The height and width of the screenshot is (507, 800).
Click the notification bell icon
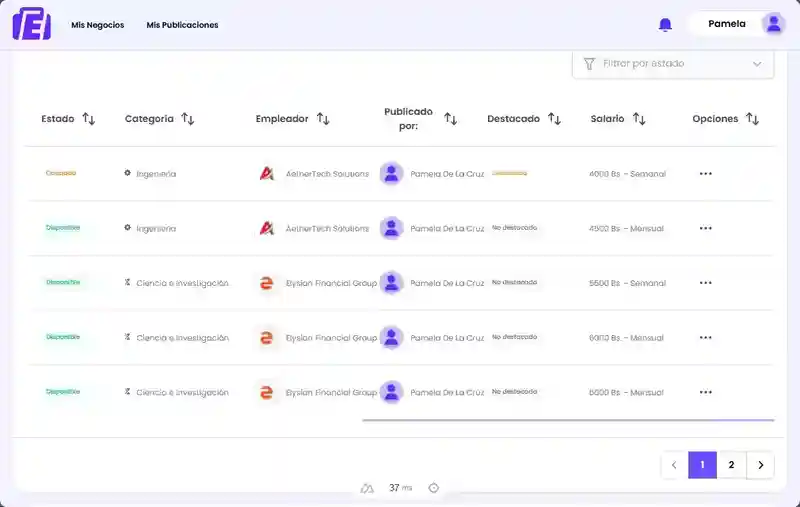coord(665,25)
